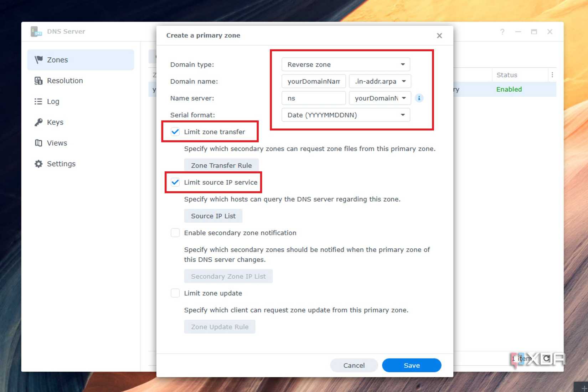The image size is (588, 392).
Task: Click the ns name server input field
Action: (x=313, y=98)
